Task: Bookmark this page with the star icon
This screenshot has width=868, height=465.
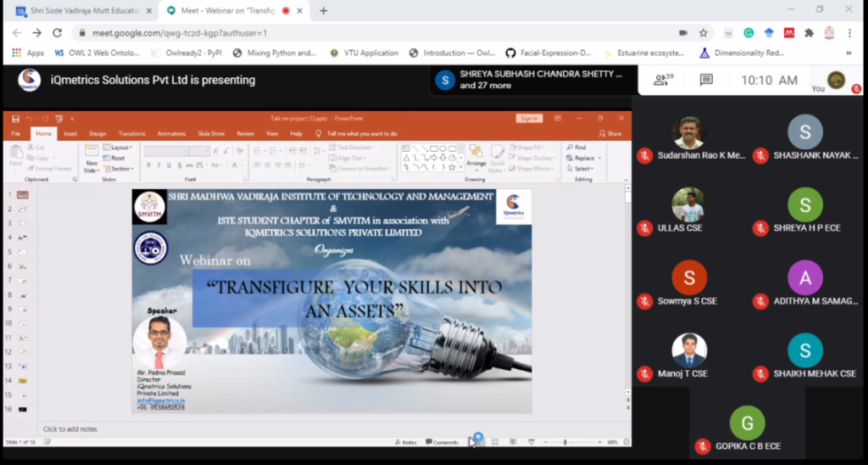Action: pos(703,33)
